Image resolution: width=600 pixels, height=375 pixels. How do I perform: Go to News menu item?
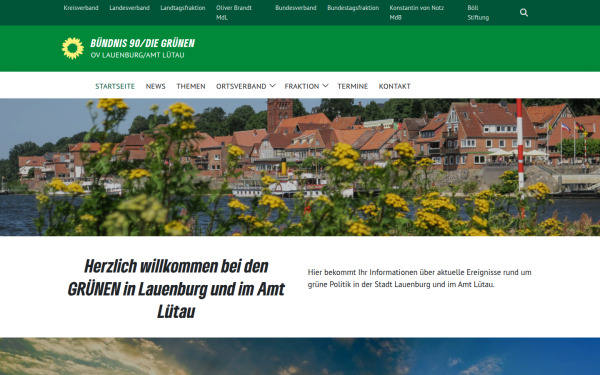[x=155, y=86]
